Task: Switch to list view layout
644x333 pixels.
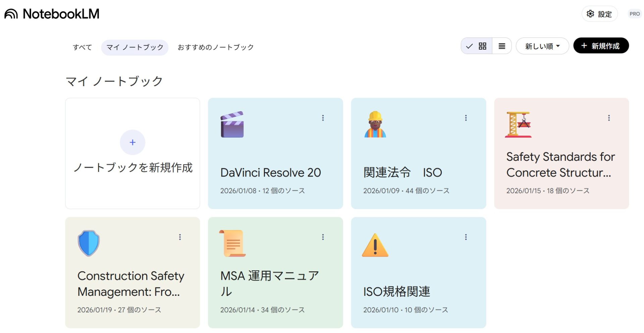Action: (x=501, y=46)
